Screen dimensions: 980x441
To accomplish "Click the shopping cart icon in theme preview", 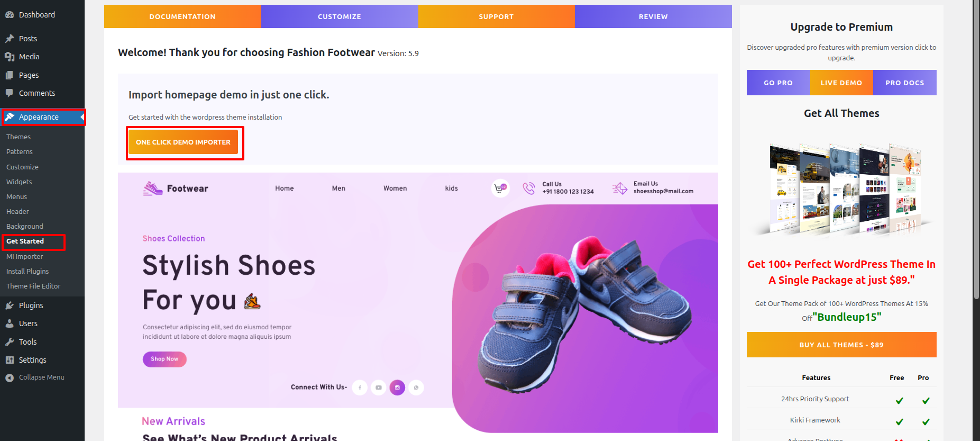I will pos(500,188).
